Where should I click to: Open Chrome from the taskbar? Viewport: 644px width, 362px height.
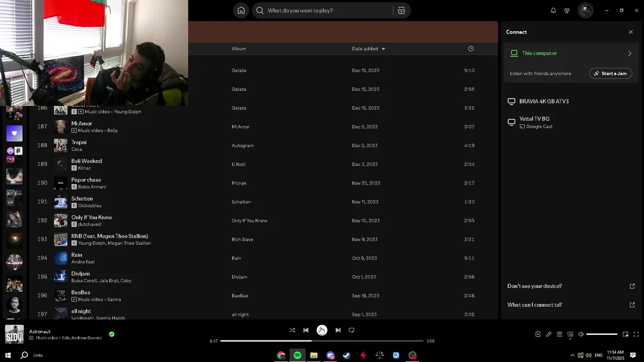pyautogui.click(x=281, y=355)
